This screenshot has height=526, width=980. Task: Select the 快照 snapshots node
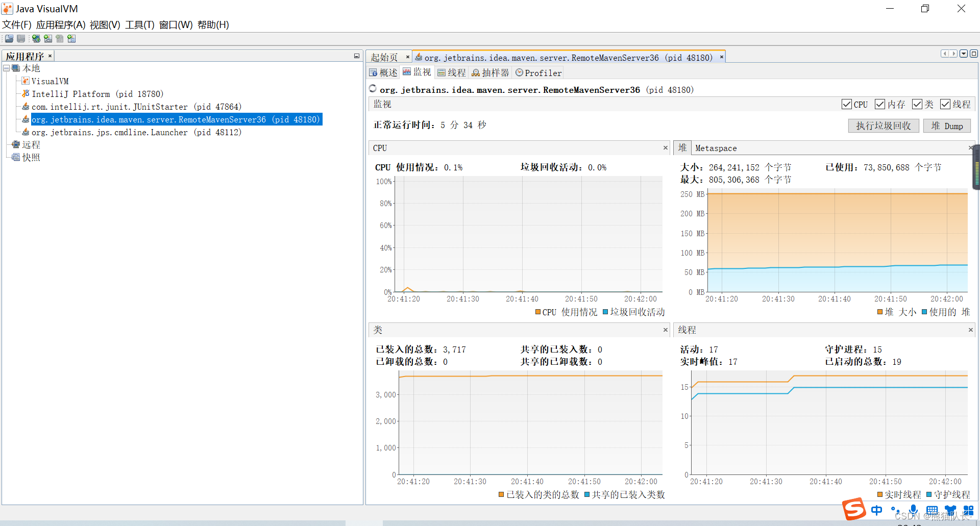tap(31, 158)
